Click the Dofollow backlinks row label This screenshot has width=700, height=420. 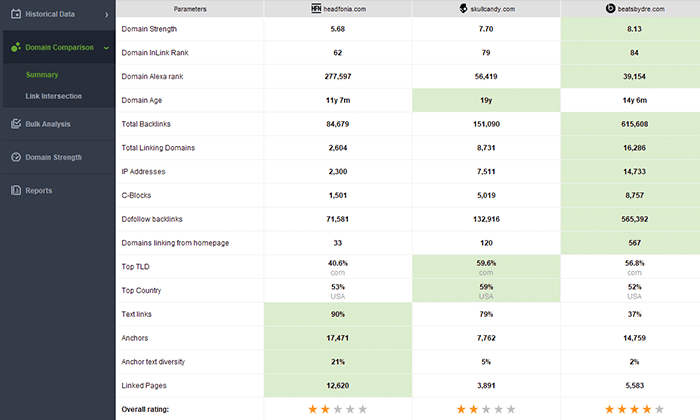click(152, 219)
